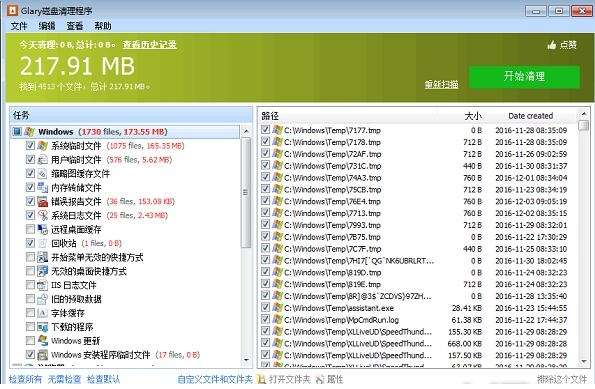Image resolution: width=595 pixels, height=389 pixels.
Task: Open the 帮助 menu
Action: coord(103,26)
